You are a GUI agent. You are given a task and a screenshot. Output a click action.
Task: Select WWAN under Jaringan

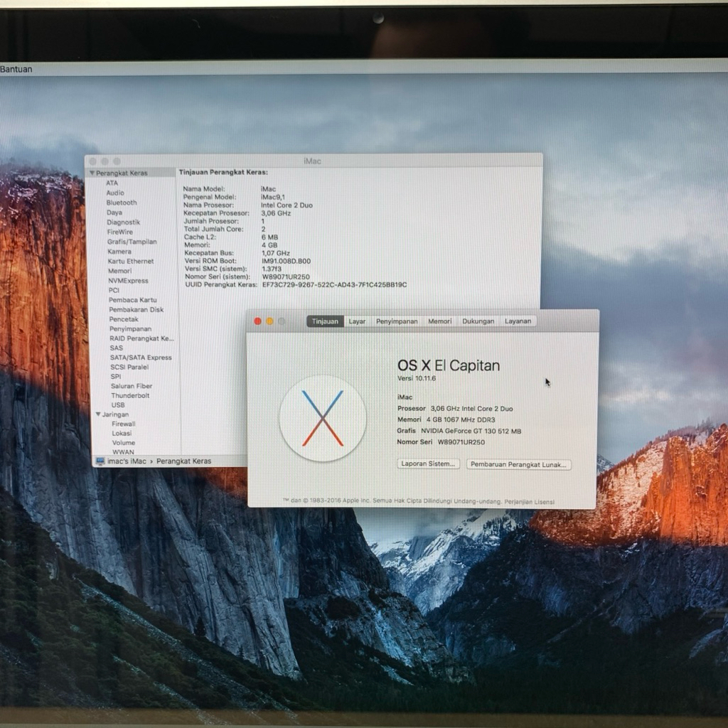pos(124,451)
